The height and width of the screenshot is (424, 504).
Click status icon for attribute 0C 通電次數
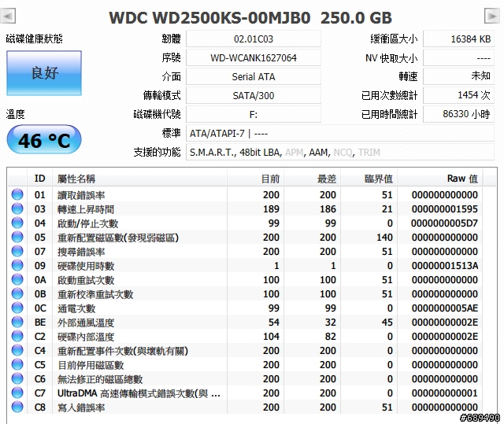click(17, 308)
